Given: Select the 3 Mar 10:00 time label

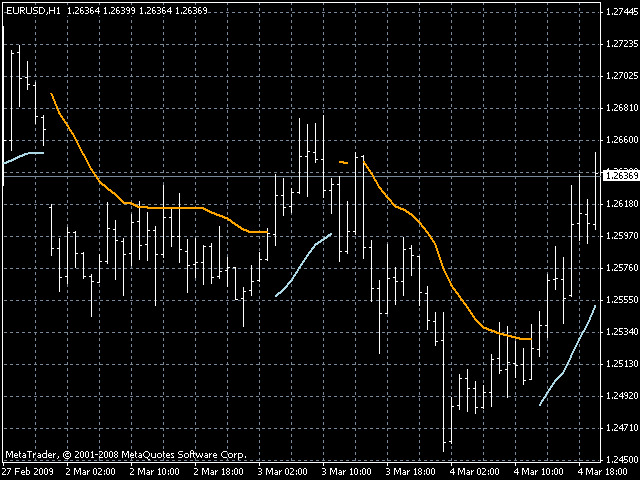Looking at the screenshot, I should [x=347, y=472].
